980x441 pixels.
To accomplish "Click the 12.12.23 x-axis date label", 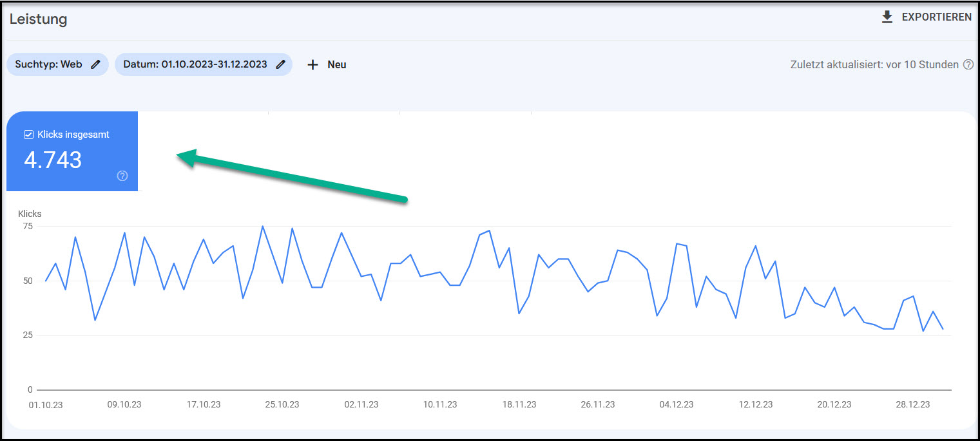I will coord(756,404).
